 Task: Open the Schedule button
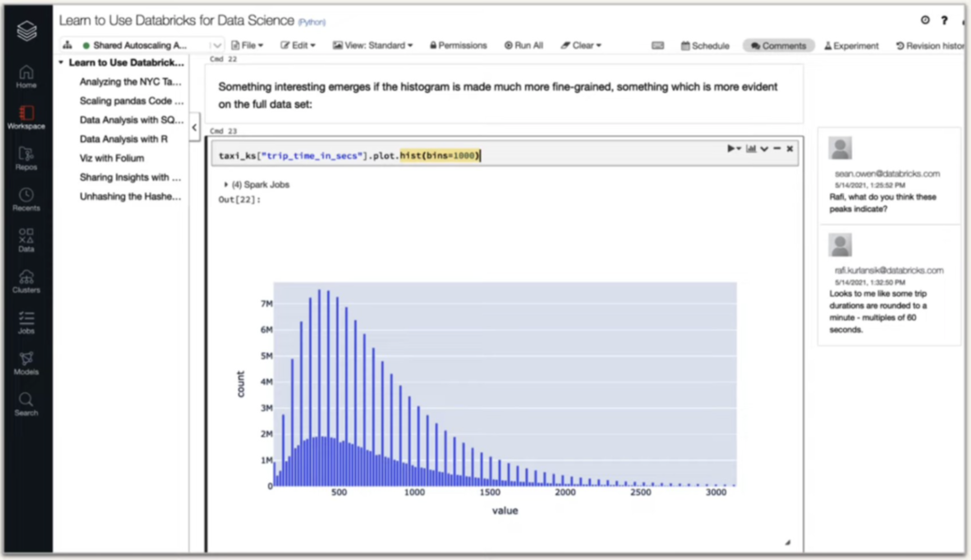tap(705, 45)
